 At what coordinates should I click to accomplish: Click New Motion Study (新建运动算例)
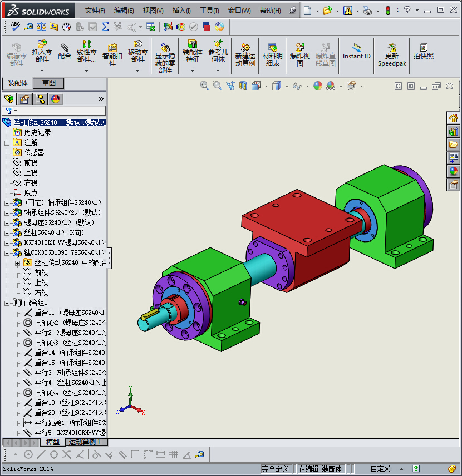245,54
